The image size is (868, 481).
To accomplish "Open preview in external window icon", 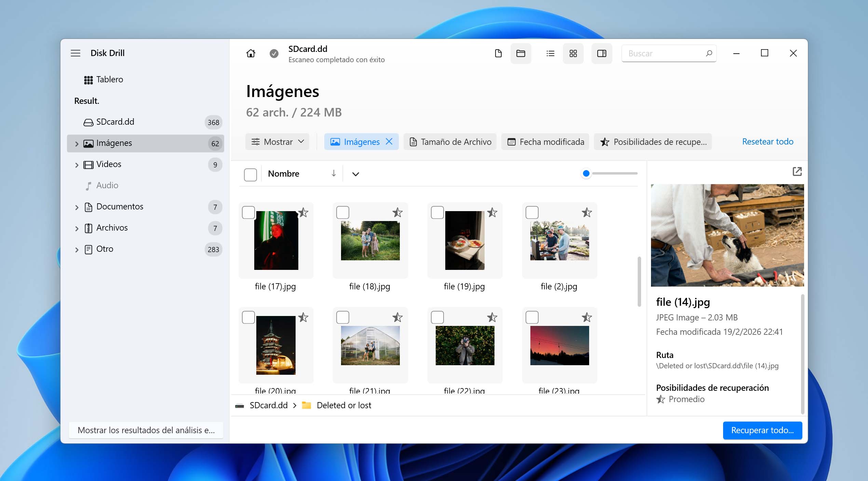I will pos(797,171).
